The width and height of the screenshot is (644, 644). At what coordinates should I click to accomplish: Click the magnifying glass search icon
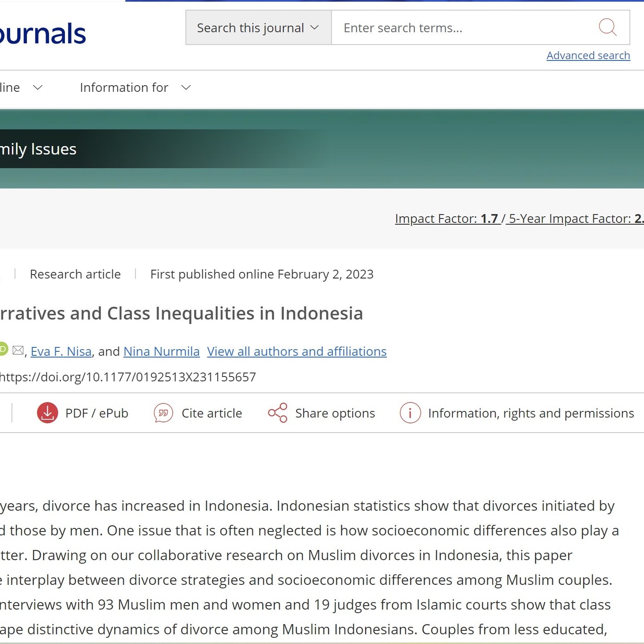coord(607,27)
